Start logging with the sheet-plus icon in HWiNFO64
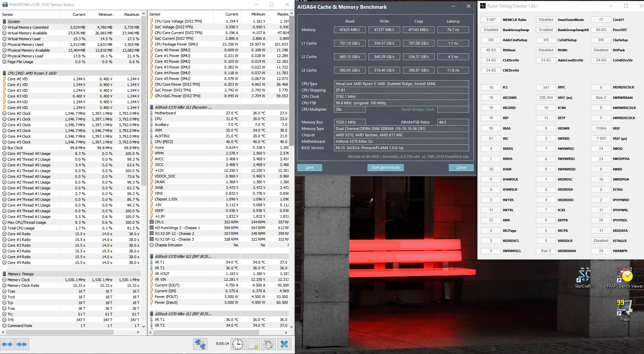Viewport: 644px width, 354px height. tap(253, 344)
